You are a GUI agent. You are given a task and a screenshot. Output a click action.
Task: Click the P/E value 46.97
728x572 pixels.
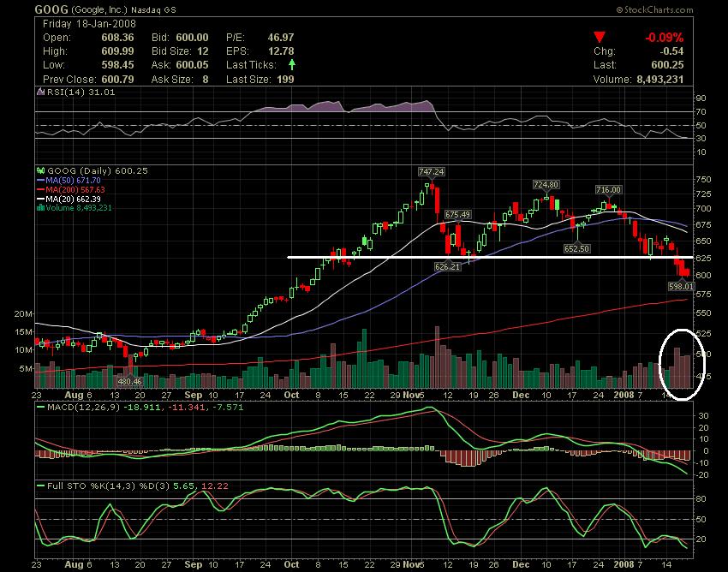pyautogui.click(x=281, y=38)
